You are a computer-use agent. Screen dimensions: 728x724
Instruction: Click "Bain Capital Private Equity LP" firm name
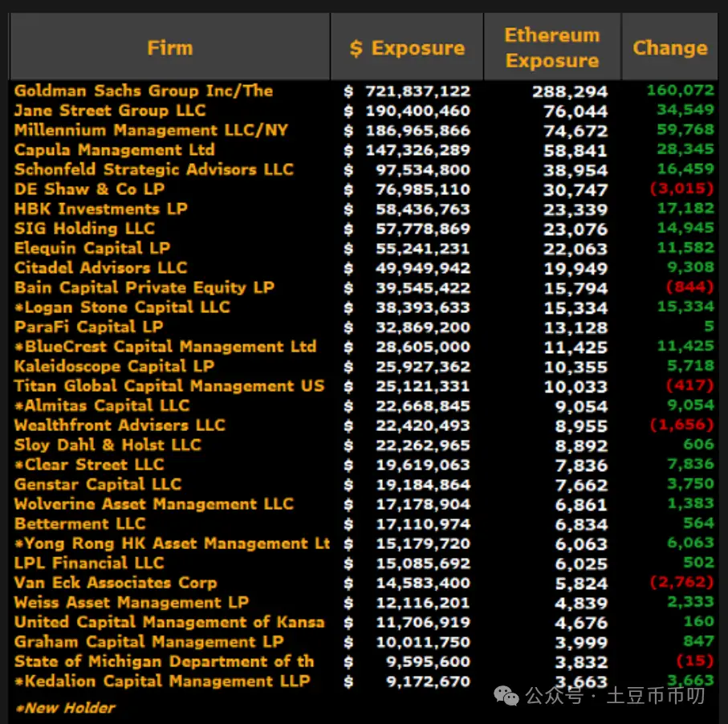144,287
